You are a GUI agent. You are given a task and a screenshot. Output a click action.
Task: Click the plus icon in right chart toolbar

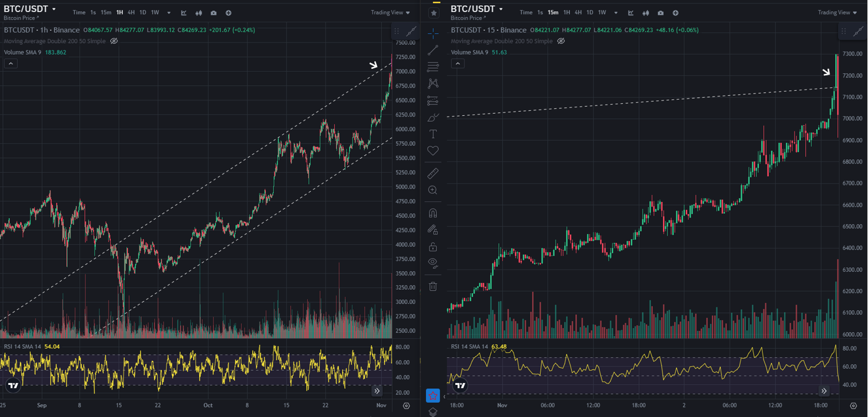click(676, 13)
